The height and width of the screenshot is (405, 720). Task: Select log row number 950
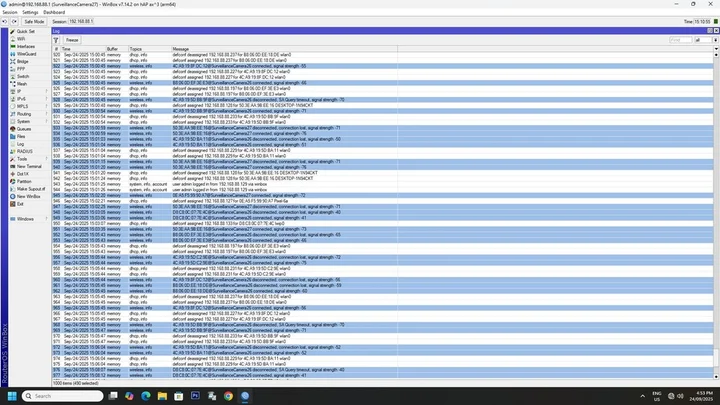tap(382, 224)
